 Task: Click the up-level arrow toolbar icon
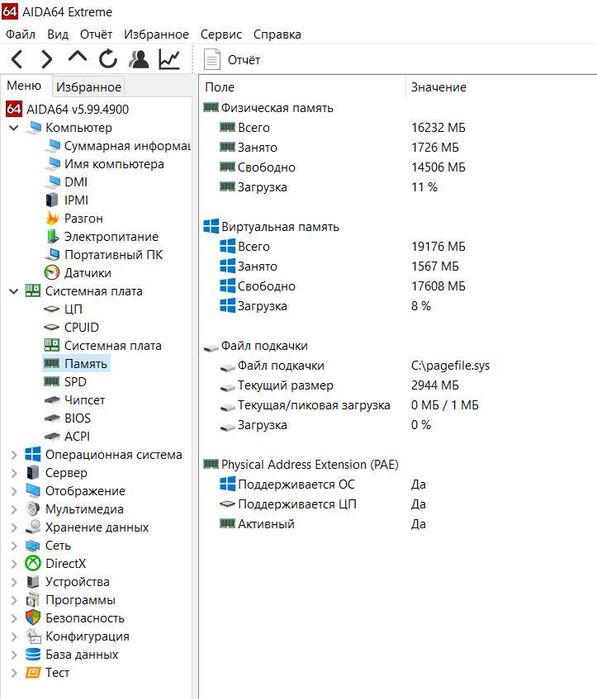[x=78, y=58]
